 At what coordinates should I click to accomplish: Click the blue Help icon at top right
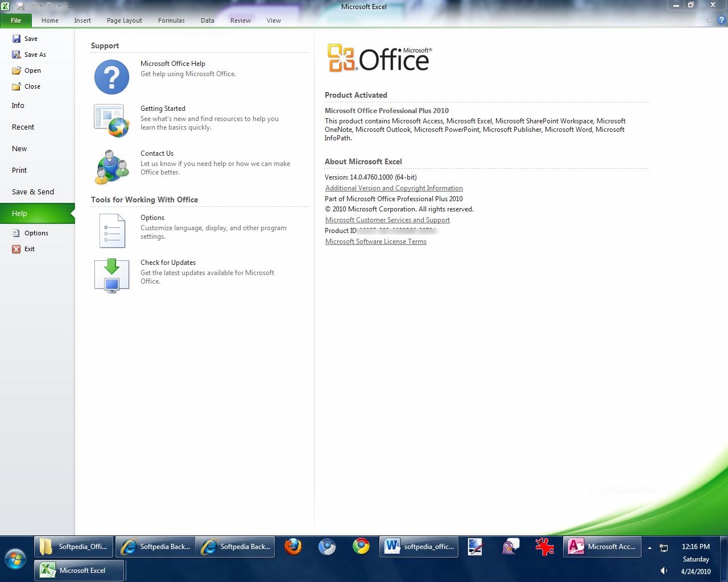[x=721, y=20]
